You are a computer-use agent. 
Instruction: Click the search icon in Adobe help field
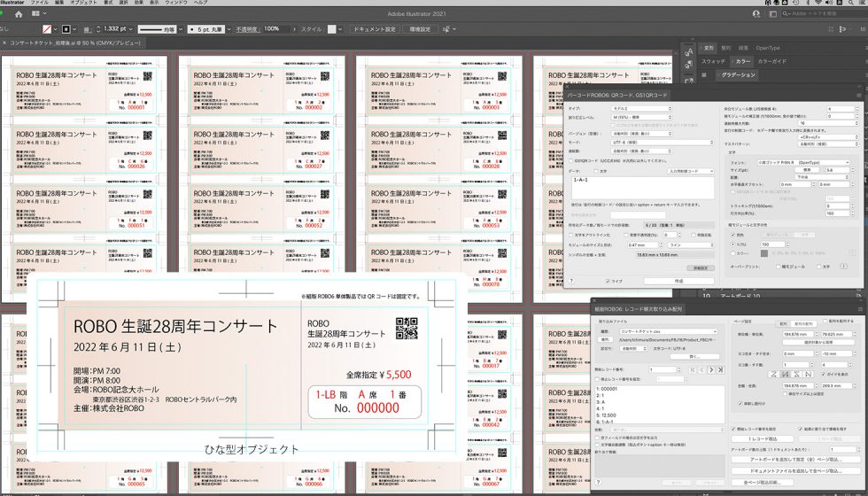click(x=786, y=14)
